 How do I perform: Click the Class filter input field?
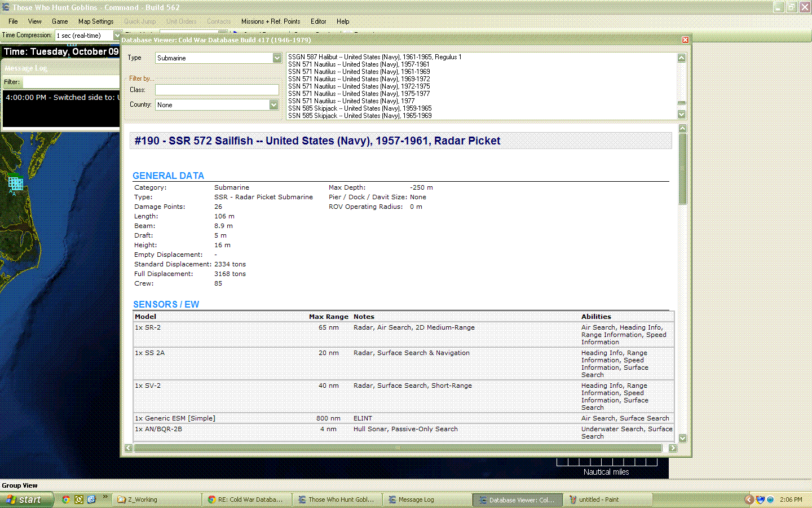coord(217,90)
